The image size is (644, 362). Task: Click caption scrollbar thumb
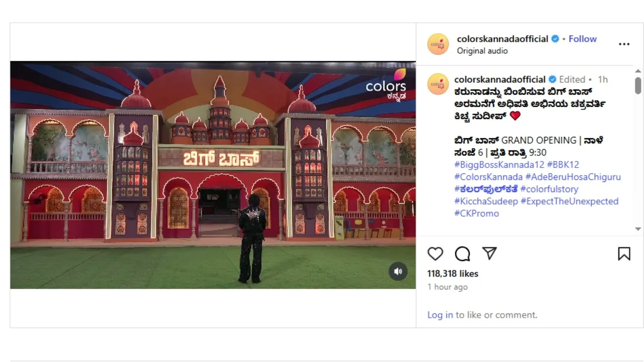(x=638, y=85)
